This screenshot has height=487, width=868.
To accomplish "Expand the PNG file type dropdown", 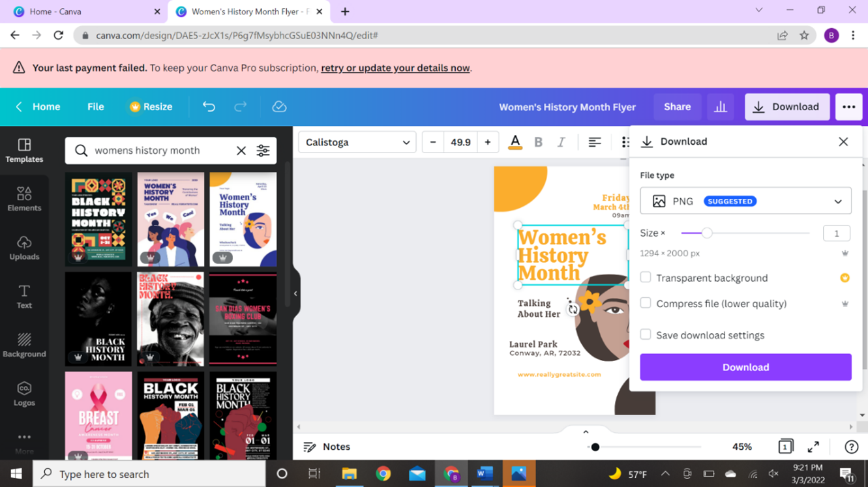I will click(837, 201).
